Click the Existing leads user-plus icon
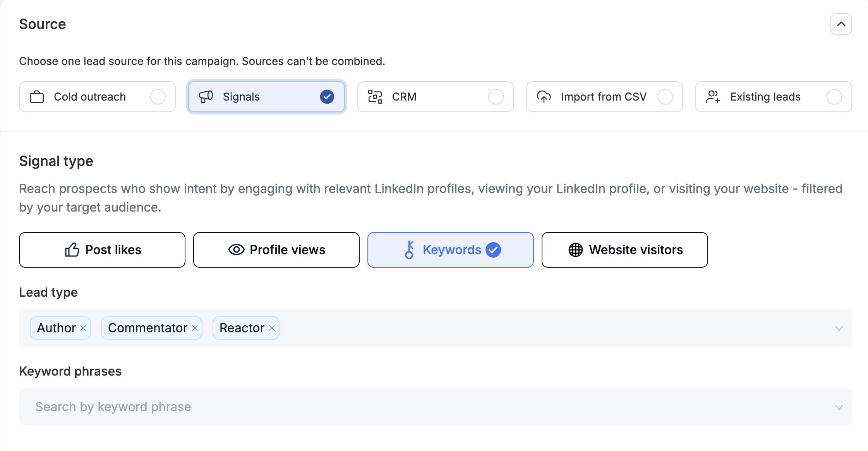Viewport: 868px width, 451px height. pyautogui.click(x=713, y=97)
